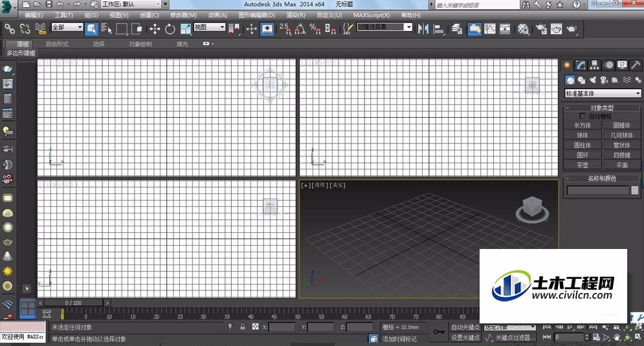Activate the Select and Rotate tool
The height and width of the screenshot is (346, 644).
pyautogui.click(x=170, y=28)
